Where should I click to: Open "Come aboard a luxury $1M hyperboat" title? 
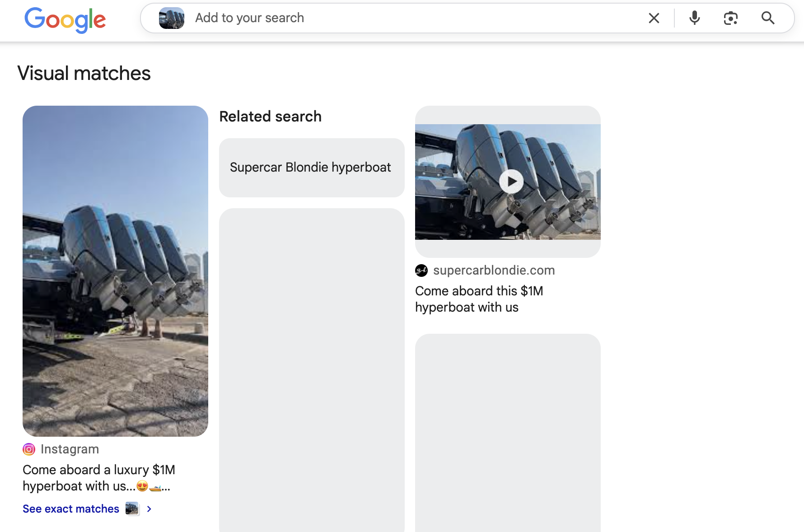click(x=98, y=478)
